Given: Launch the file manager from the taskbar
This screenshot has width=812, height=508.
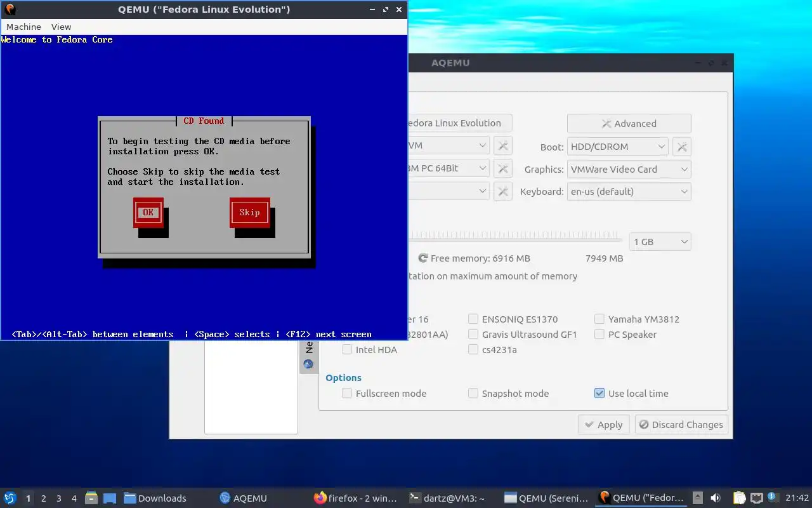Looking at the screenshot, I should tap(91, 498).
